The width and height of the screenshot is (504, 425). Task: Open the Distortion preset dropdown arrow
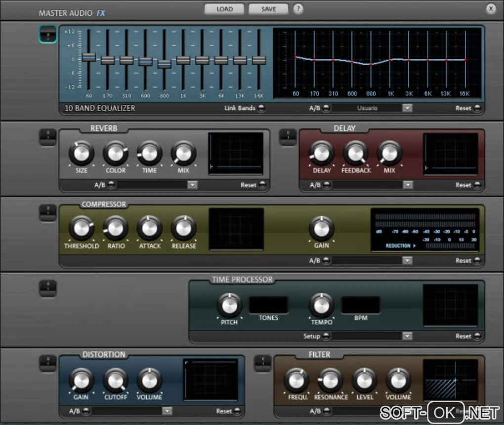(x=167, y=411)
